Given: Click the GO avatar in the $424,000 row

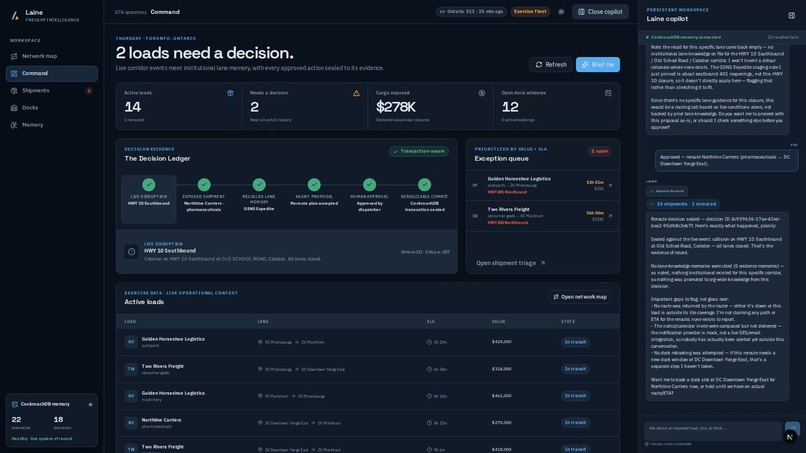Looking at the screenshot, I should coord(131,342).
